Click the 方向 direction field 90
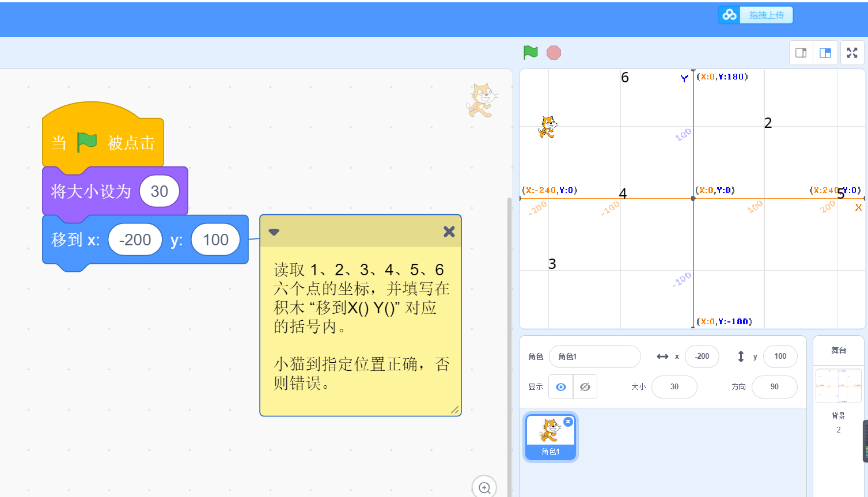This screenshot has height=497, width=868. pyautogui.click(x=775, y=387)
